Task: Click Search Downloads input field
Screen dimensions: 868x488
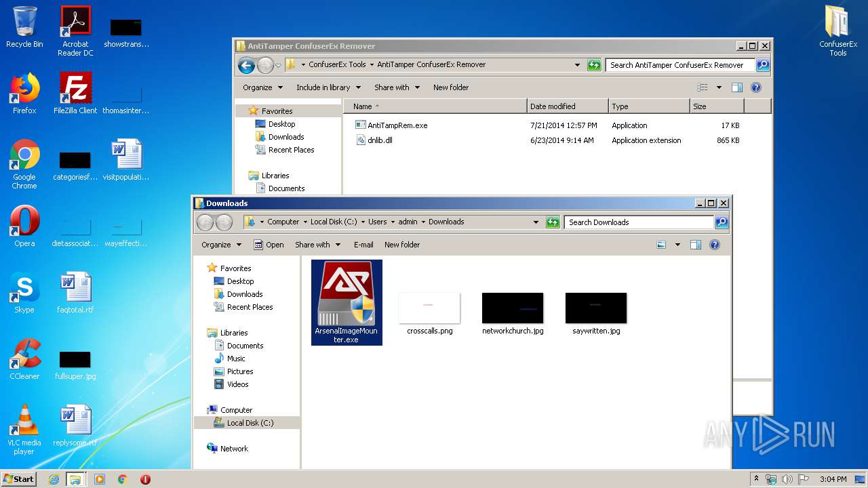Action: click(x=639, y=222)
